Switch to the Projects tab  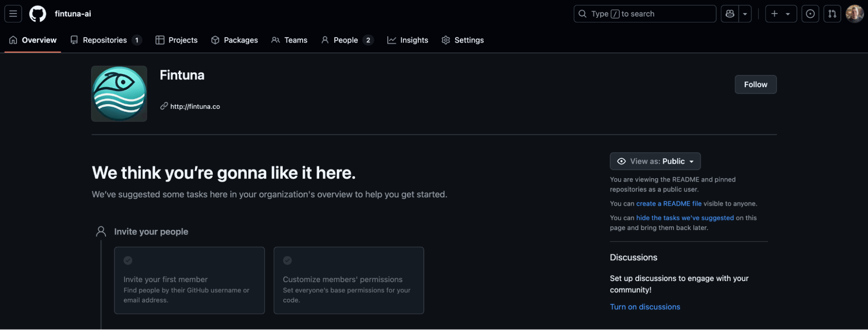click(177, 40)
